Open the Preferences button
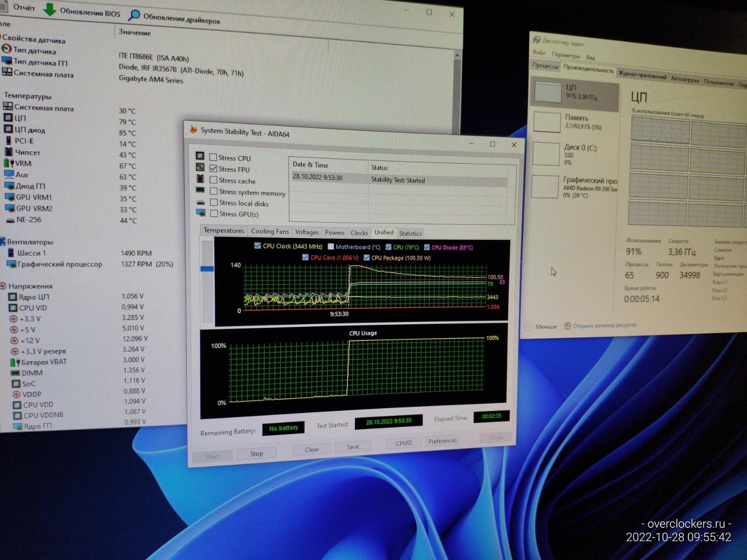This screenshot has height=560, width=747. tap(443, 441)
